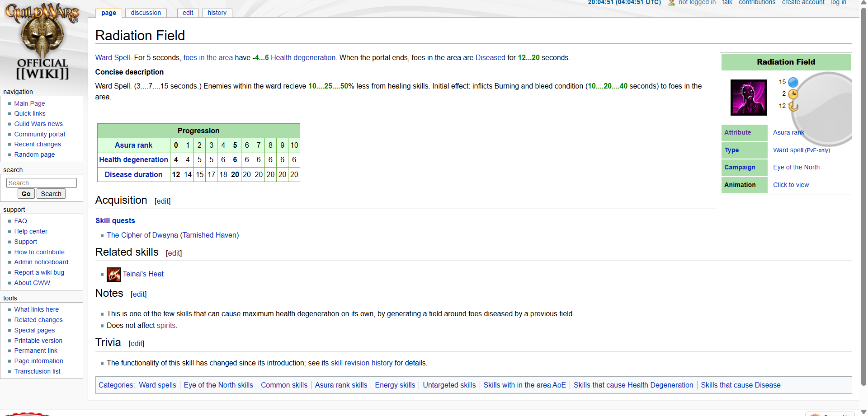Open Main Page in navigation
The width and height of the screenshot is (868, 416).
coord(29,103)
